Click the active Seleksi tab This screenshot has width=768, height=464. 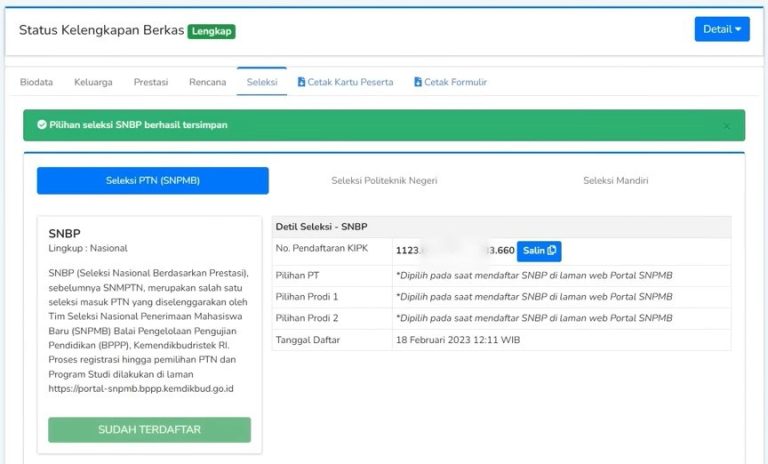tap(262, 82)
